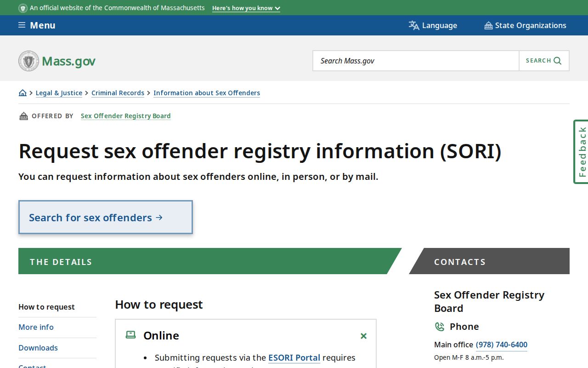Screen dimensions: 588x368
Task: Open the Sex Offender Registry Board link
Action: click(x=125, y=116)
